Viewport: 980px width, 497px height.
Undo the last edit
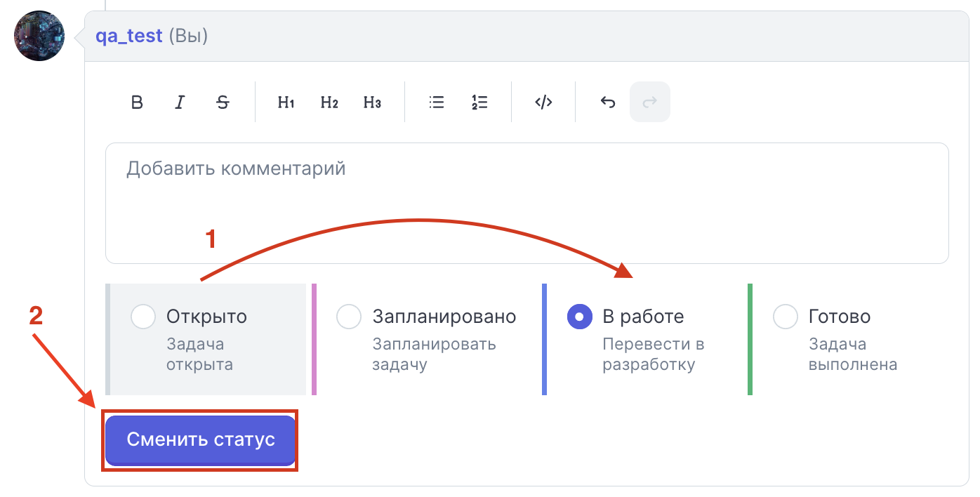608,102
